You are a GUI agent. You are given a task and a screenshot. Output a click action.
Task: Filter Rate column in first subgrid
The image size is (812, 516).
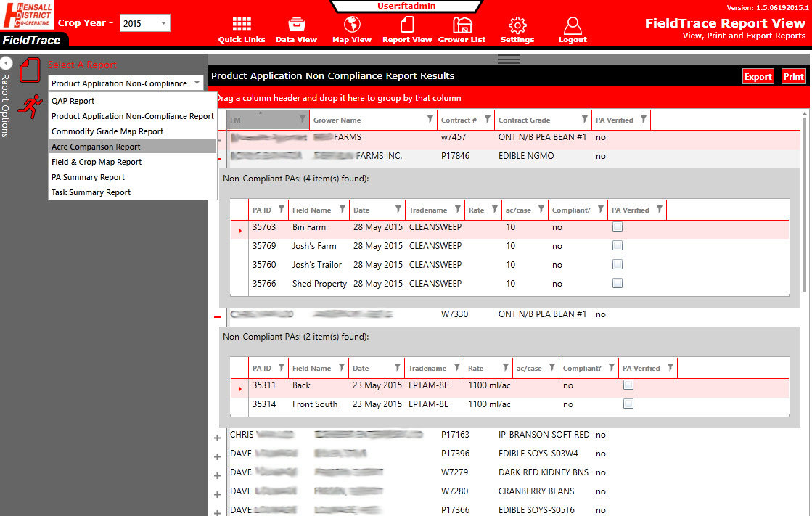click(x=495, y=209)
